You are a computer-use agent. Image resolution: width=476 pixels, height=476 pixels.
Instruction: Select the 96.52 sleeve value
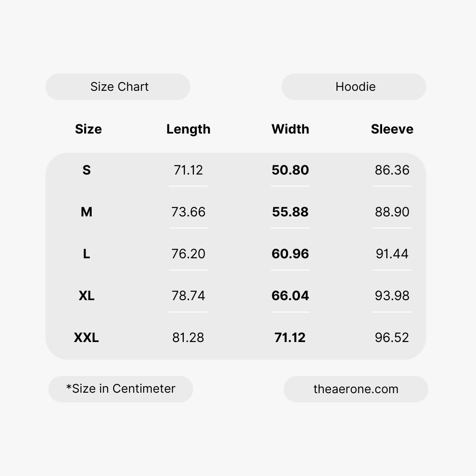pyautogui.click(x=392, y=338)
